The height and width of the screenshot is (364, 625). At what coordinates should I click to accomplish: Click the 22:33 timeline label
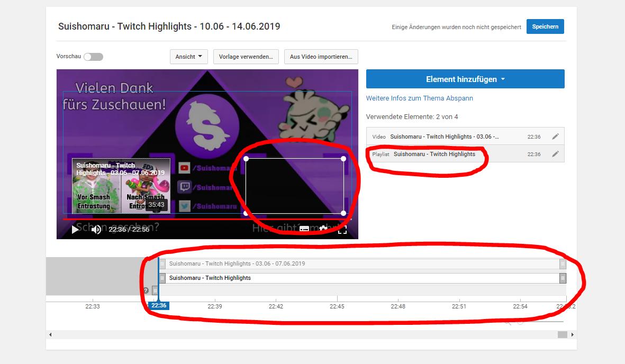(93, 306)
